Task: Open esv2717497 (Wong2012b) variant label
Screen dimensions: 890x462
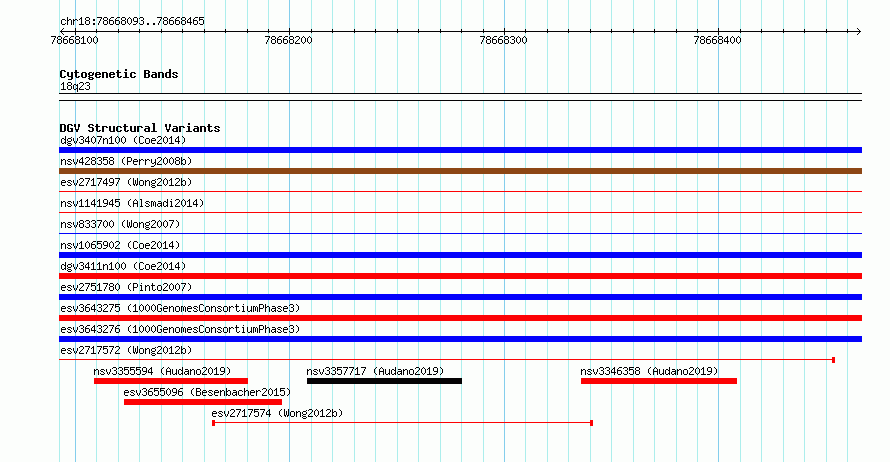Action: point(126,182)
